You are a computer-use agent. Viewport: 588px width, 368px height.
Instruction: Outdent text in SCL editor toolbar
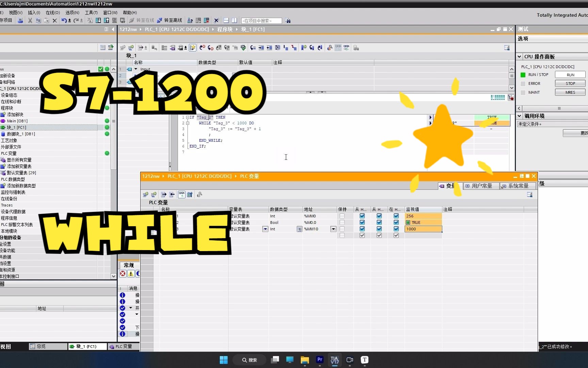point(269,48)
